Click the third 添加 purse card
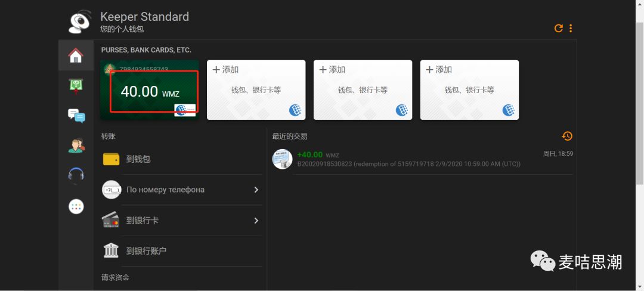The width and height of the screenshot is (644, 291). tap(469, 90)
